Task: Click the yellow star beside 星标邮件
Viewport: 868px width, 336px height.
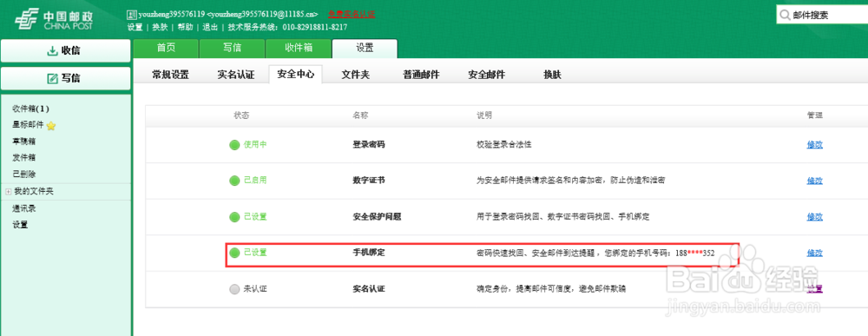Action: pos(51,126)
